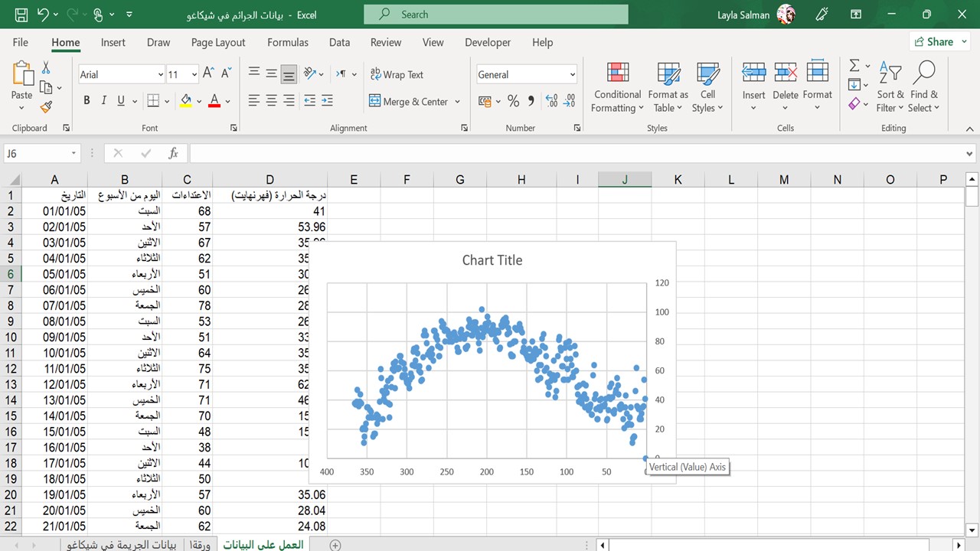Click the Insert Function fx icon
The image size is (980, 551).
tap(173, 153)
